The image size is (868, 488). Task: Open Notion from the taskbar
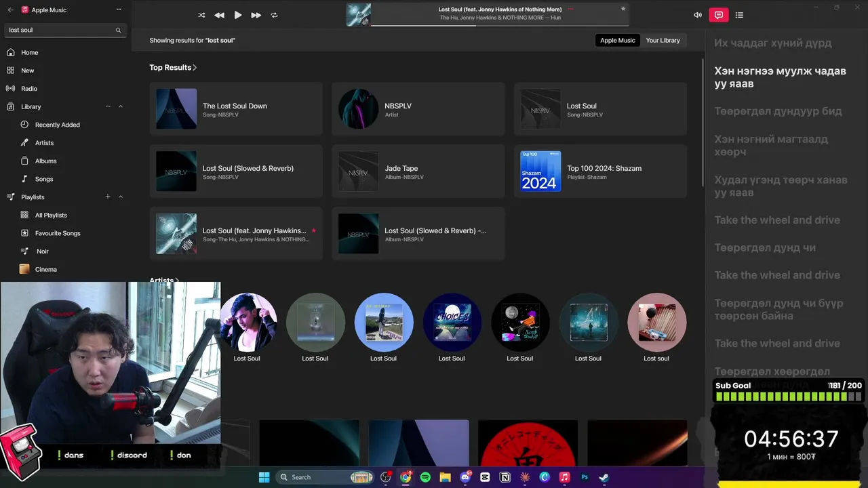(x=505, y=477)
